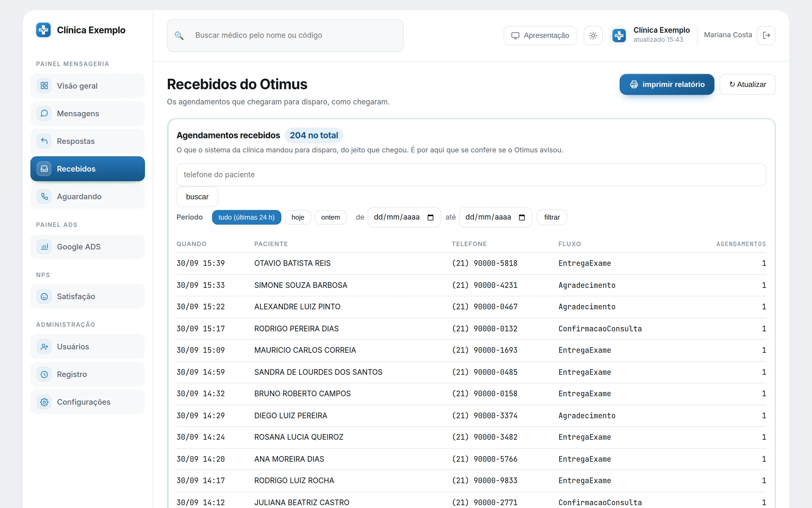This screenshot has height=508, width=812.
Task: Focus the 'Buscar médico pelo nome ou código' field
Action: click(x=285, y=36)
